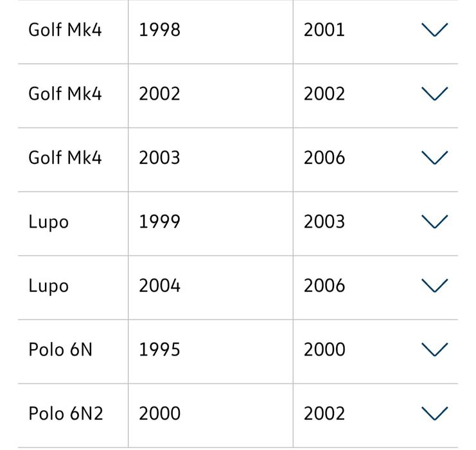The width and height of the screenshot is (476, 450).
Task: Expand the Polo 6N2 row chevron
Action: [434, 413]
